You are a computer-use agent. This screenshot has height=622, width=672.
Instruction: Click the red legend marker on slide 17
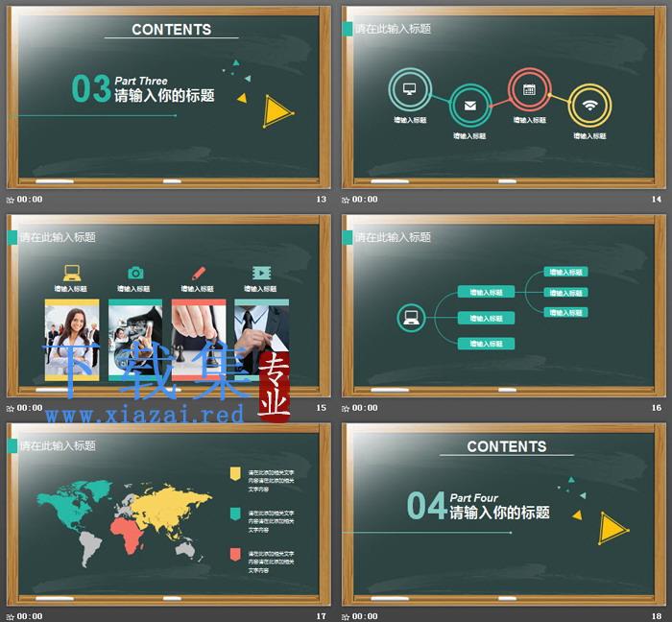[235, 554]
